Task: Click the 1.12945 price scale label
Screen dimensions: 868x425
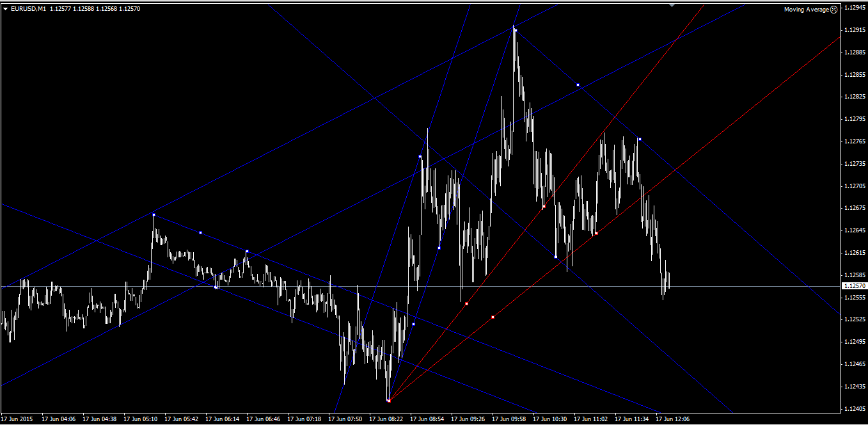Action: tap(855, 7)
